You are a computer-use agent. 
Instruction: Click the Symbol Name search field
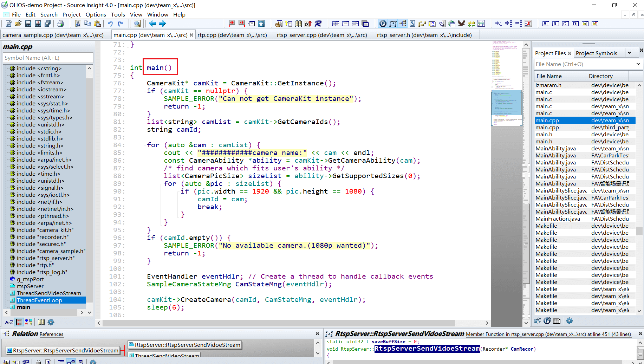click(x=48, y=58)
